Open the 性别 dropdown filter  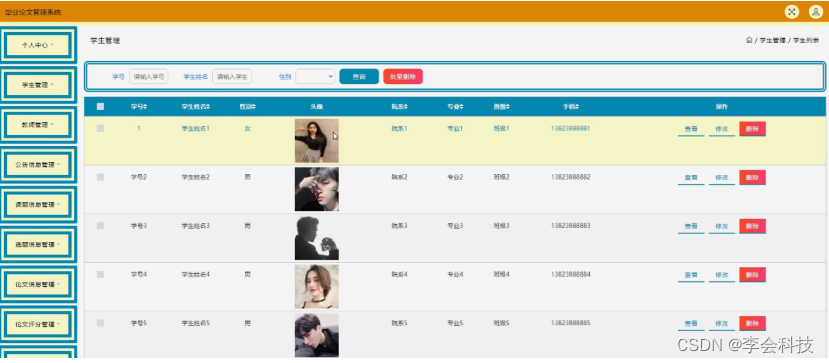click(315, 77)
